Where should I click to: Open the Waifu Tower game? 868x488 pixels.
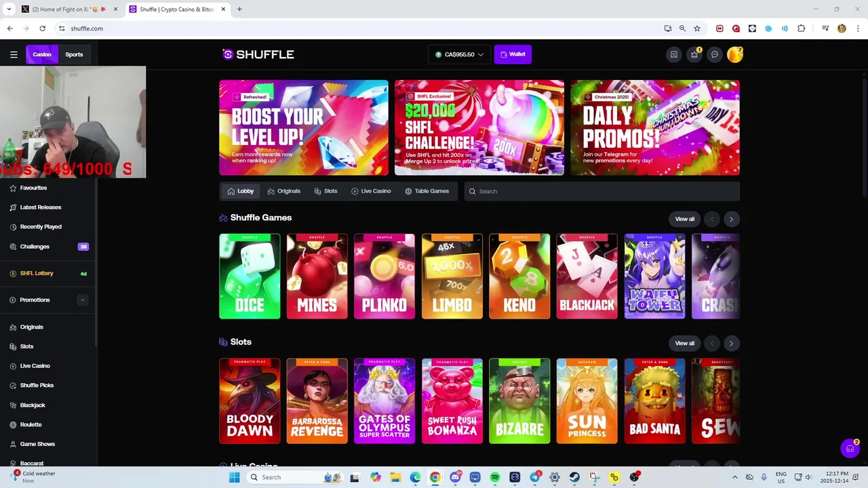pyautogui.click(x=654, y=277)
